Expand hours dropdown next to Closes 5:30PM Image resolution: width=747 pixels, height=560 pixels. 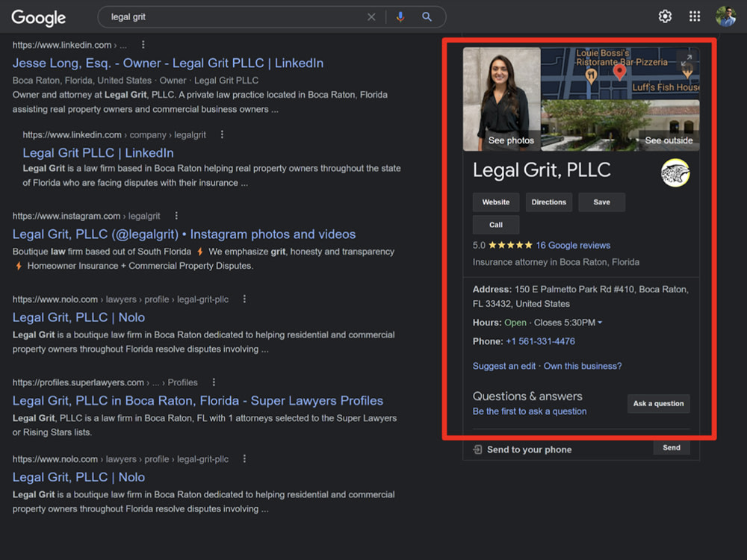(600, 323)
